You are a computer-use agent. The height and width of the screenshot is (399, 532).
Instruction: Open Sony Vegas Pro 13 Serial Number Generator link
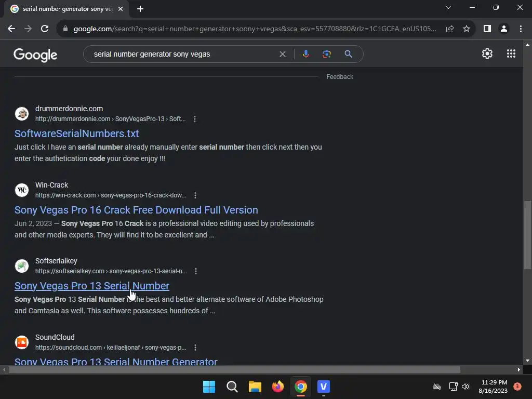point(116,362)
